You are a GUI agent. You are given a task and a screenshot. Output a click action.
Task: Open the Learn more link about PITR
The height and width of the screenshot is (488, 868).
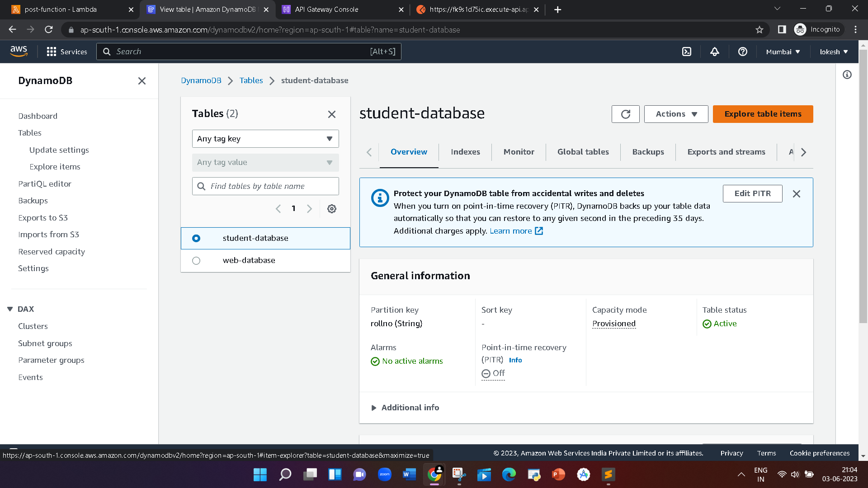point(511,231)
